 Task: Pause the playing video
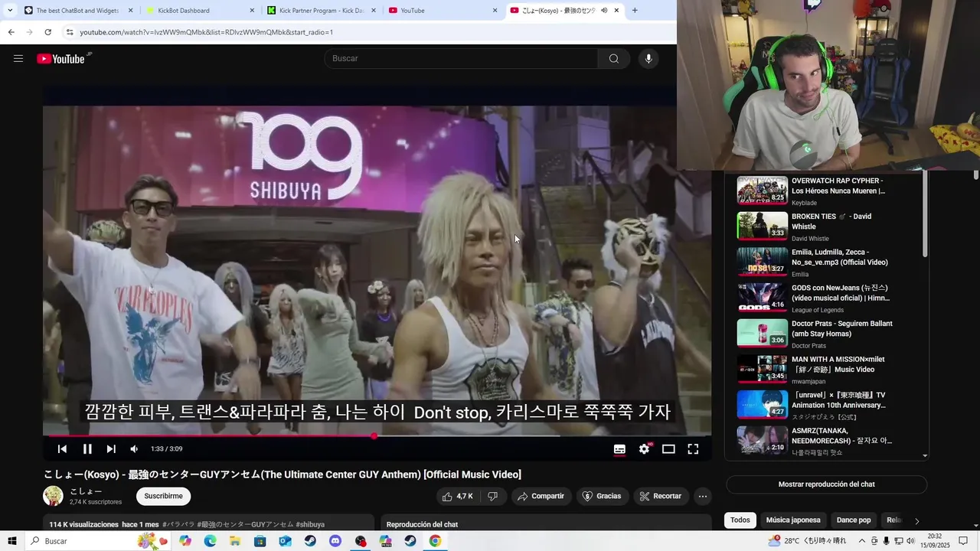tap(87, 449)
